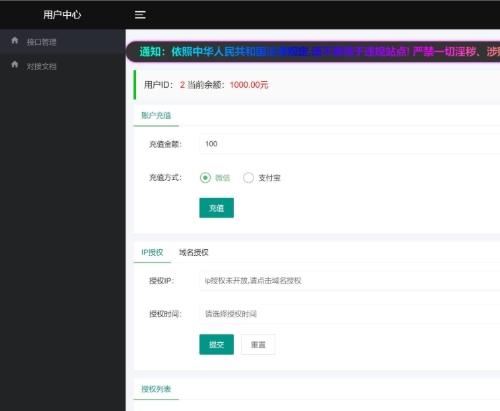Open 对接文档 in the sidebar
Viewport: 500px width, 411px height.
click(41, 66)
